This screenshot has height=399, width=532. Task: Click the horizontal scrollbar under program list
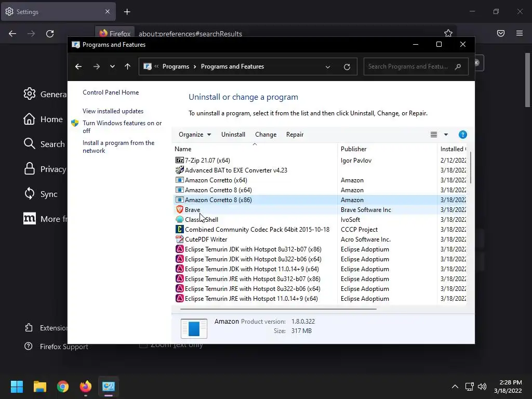(278, 309)
